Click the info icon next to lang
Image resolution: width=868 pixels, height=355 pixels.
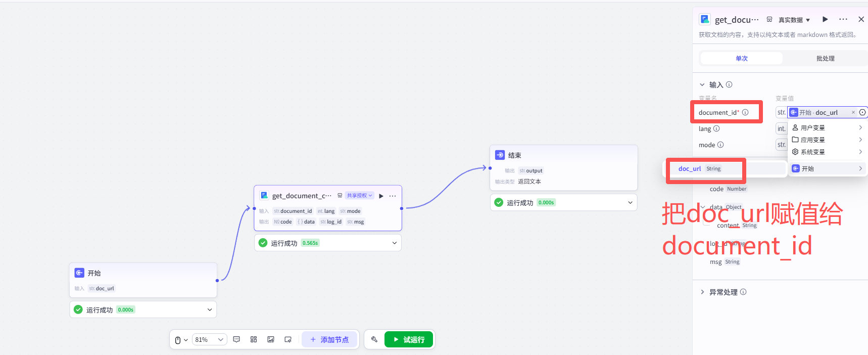click(716, 128)
